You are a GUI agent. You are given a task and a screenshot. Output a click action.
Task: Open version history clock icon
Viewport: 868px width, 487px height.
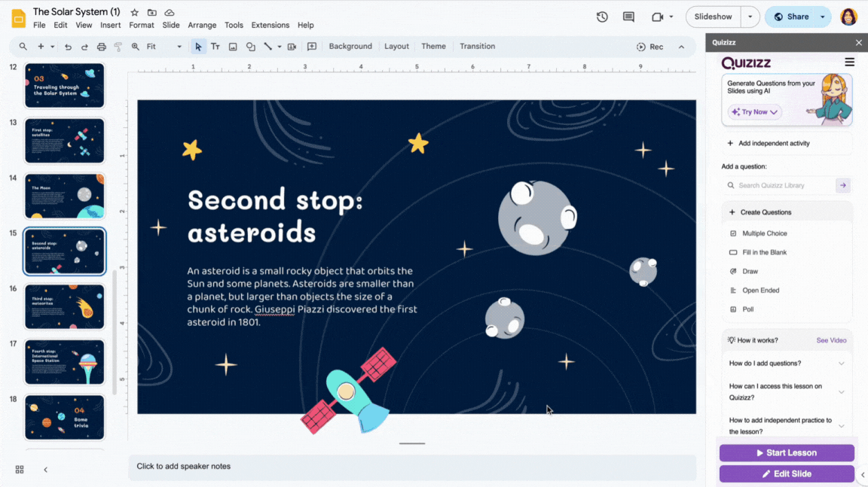coord(602,17)
